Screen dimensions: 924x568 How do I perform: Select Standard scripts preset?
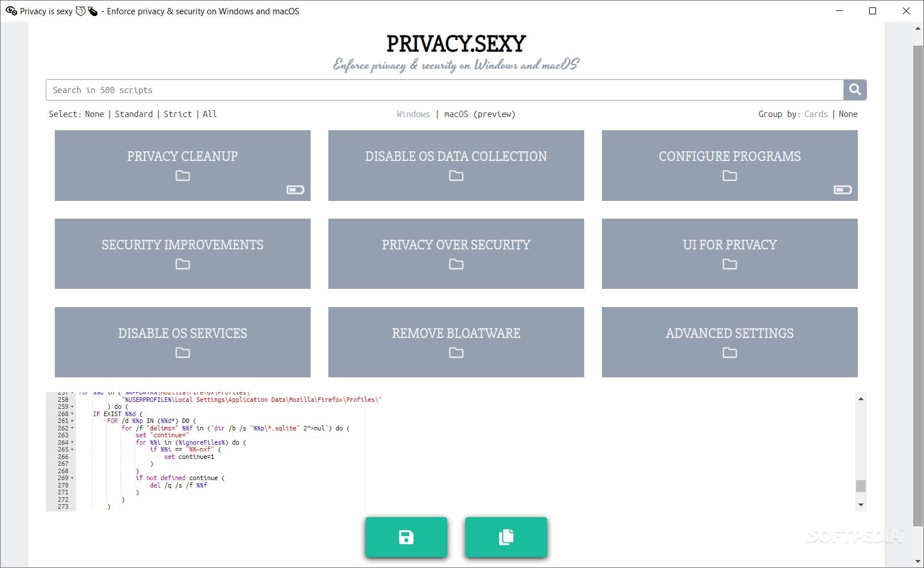point(134,114)
